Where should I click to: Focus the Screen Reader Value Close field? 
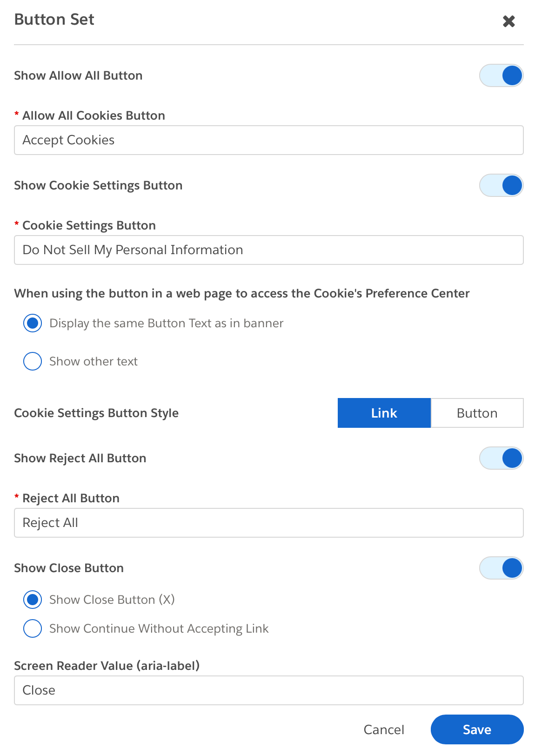[269, 690]
